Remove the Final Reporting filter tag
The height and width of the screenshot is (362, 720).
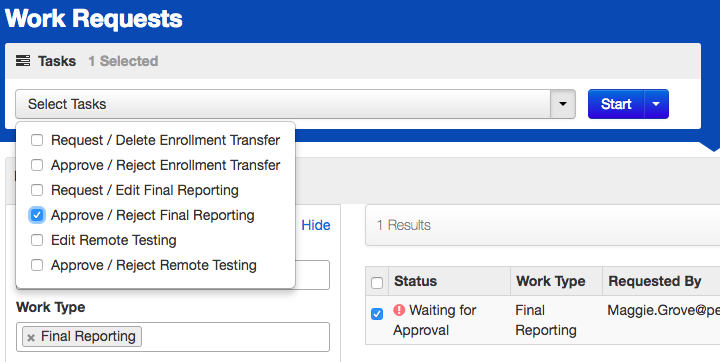pyautogui.click(x=31, y=338)
